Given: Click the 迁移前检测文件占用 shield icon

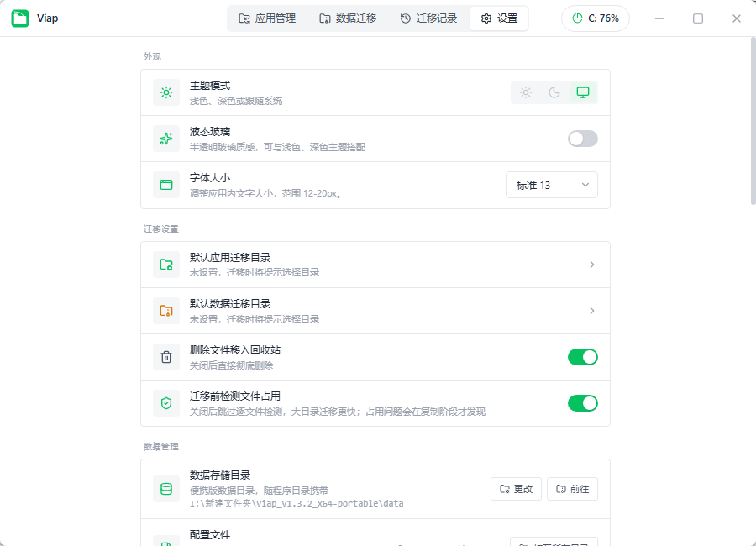Looking at the screenshot, I should (x=166, y=403).
